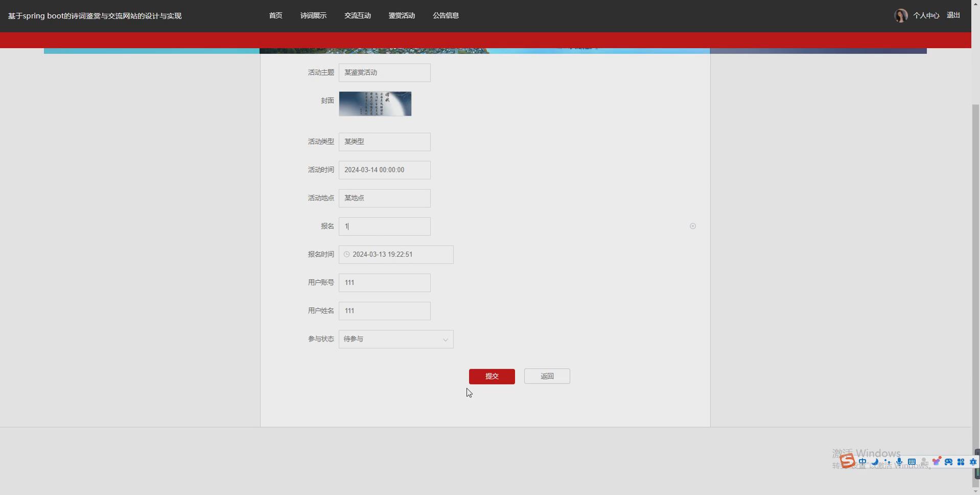Open the 报名时间 date-time picker field
Viewport: 980px width, 495px height.
point(396,255)
